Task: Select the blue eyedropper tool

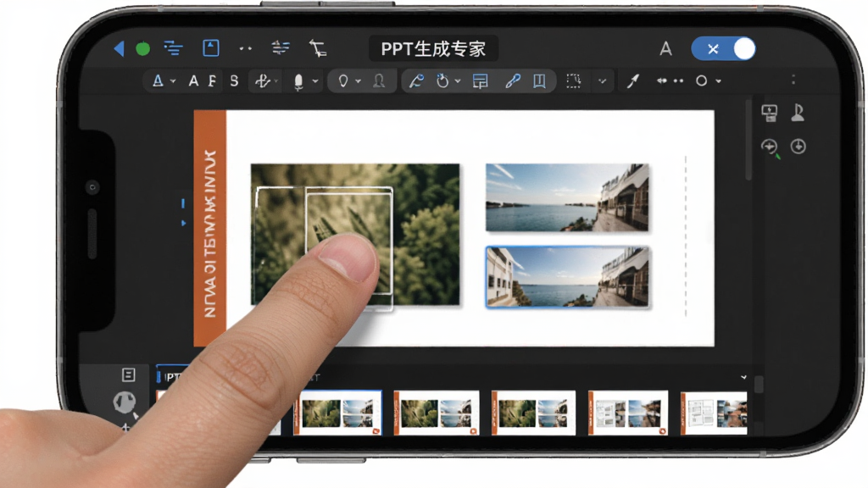Action: [x=513, y=81]
